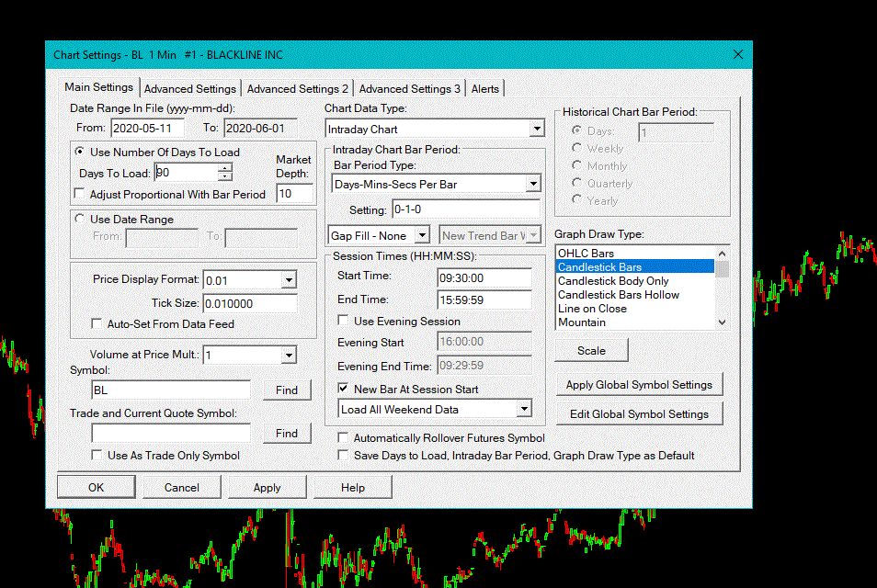
Task: Expand the Load All Weekend Data dropdown
Action: click(524, 409)
